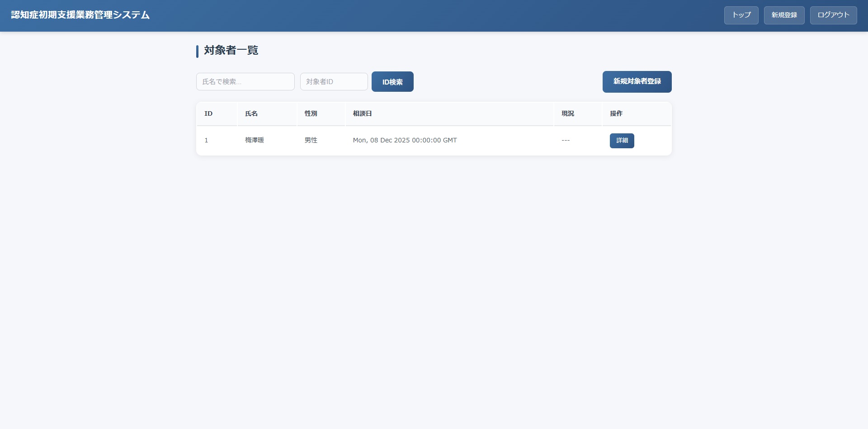
Task: Click the 操作 column header
Action: (x=616, y=113)
